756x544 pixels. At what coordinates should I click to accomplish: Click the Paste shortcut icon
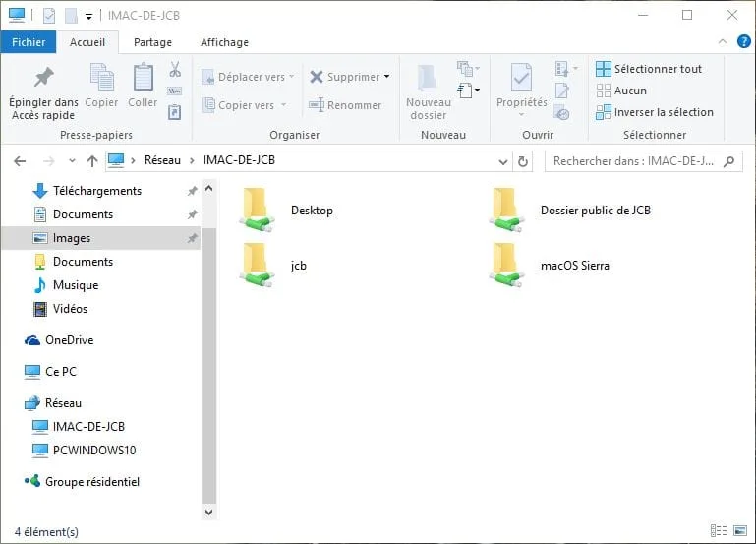tap(175, 112)
